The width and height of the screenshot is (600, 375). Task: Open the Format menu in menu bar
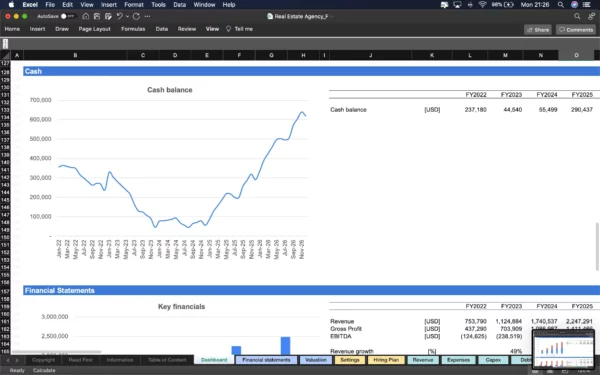pyautogui.click(x=134, y=5)
